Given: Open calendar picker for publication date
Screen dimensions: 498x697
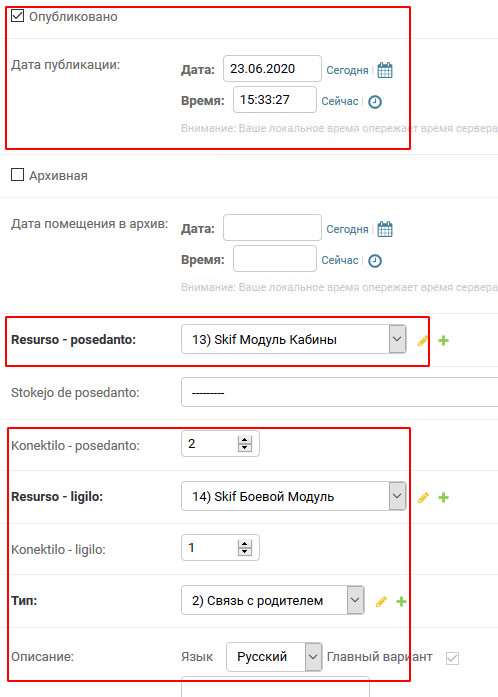Looking at the screenshot, I should tap(385, 70).
